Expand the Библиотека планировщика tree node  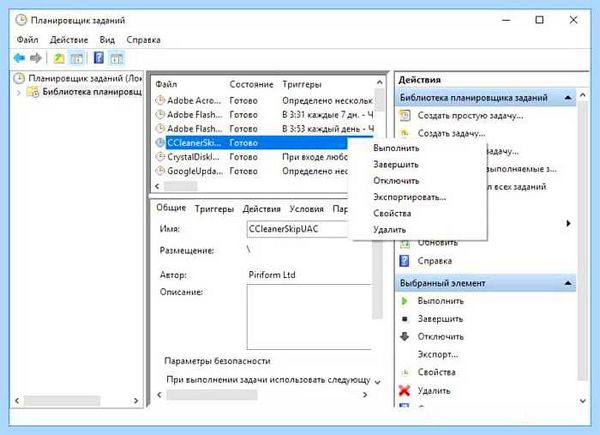pos(18,92)
